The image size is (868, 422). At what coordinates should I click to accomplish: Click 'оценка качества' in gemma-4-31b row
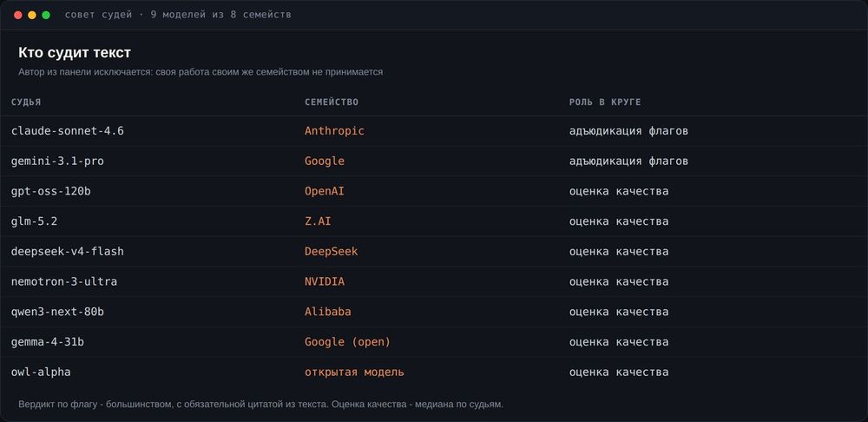pyautogui.click(x=619, y=342)
